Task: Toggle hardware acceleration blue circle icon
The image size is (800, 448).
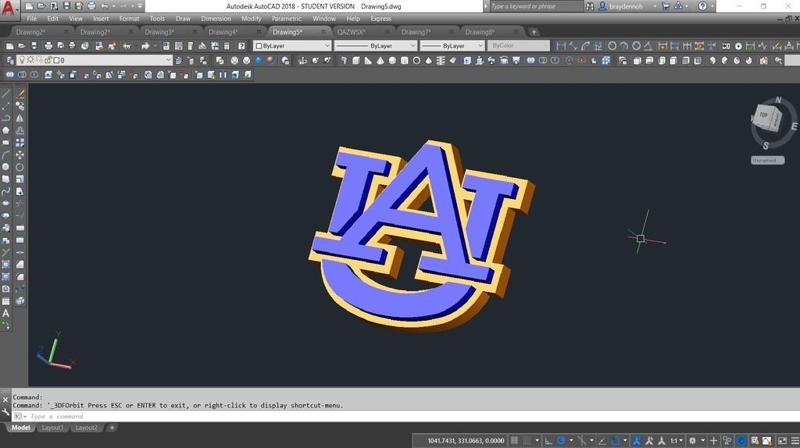Action: pyautogui.click(x=741, y=440)
